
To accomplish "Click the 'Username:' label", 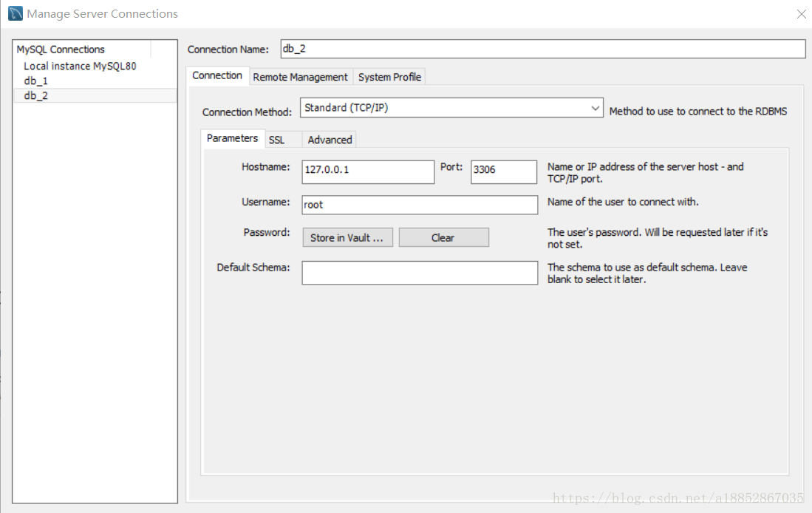I will click(x=266, y=202).
